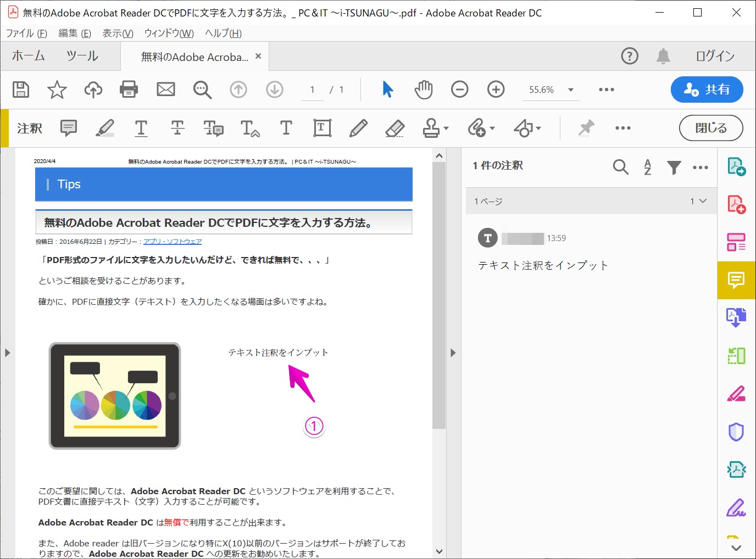Viewport: 756px width, 559px height.
Task: Switch to the ホーム tab
Action: coord(29,56)
